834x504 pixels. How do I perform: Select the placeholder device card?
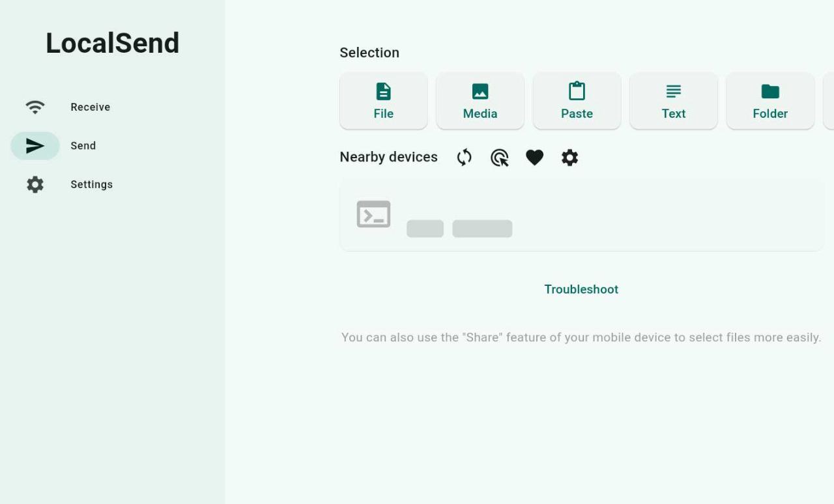582,216
